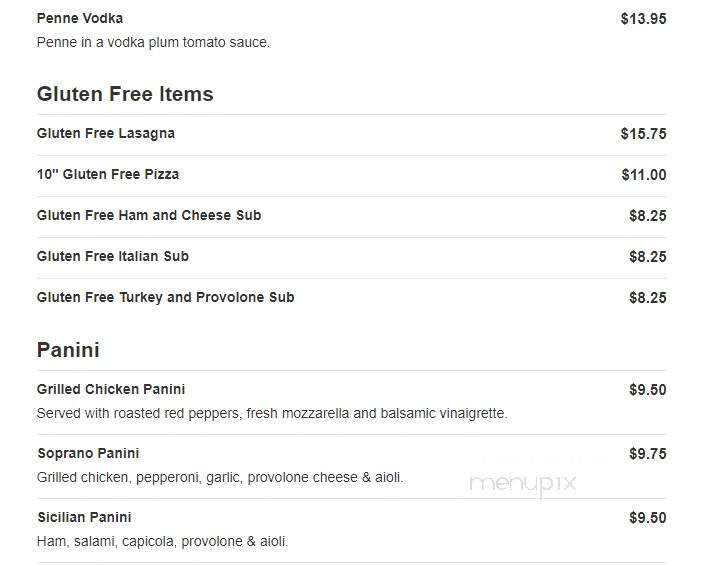
Task: Open the Grilled Chicken Panini item
Action: 111,389
